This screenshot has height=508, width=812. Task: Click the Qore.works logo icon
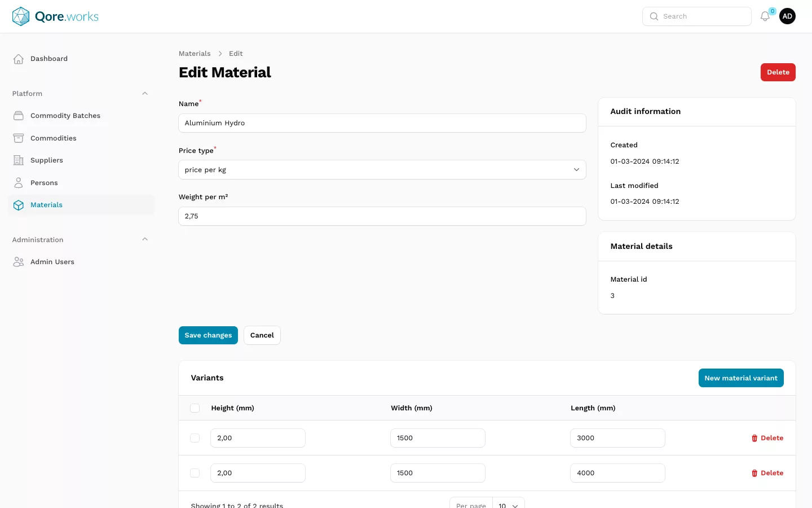(21, 16)
